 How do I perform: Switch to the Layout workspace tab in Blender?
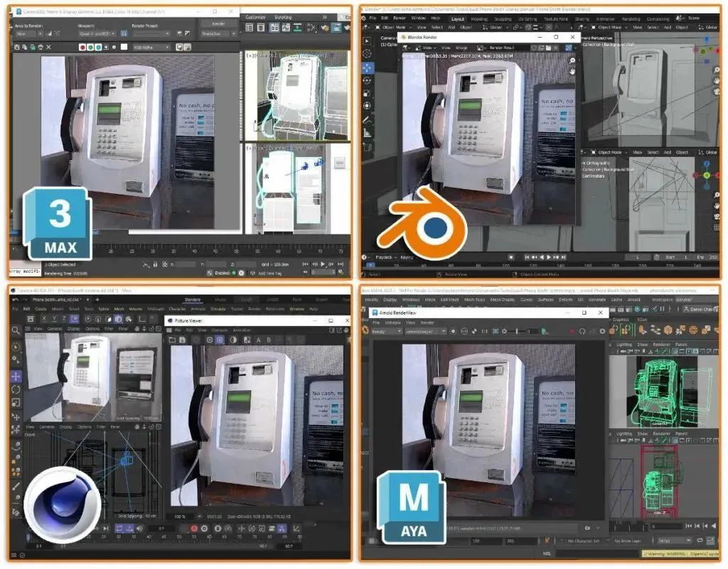pyautogui.click(x=458, y=19)
